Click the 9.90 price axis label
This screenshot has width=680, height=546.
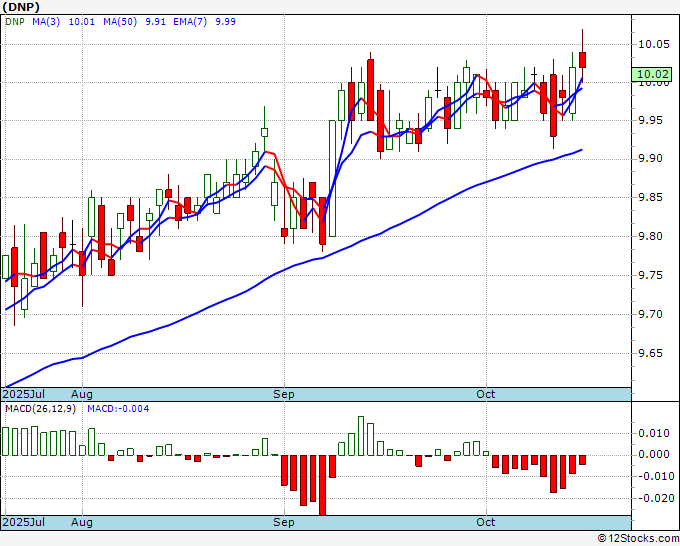click(653, 158)
